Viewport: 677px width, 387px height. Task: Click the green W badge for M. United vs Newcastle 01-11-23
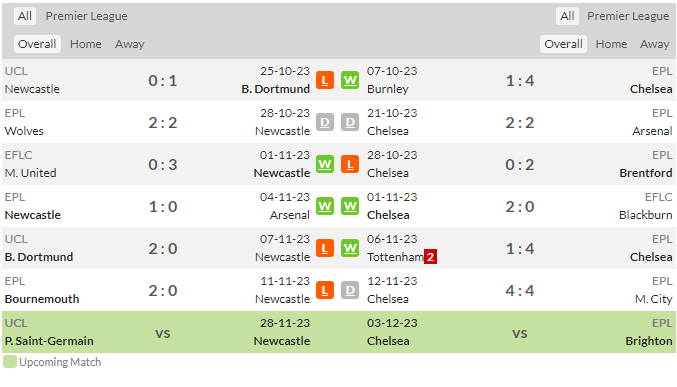(325, 164)
